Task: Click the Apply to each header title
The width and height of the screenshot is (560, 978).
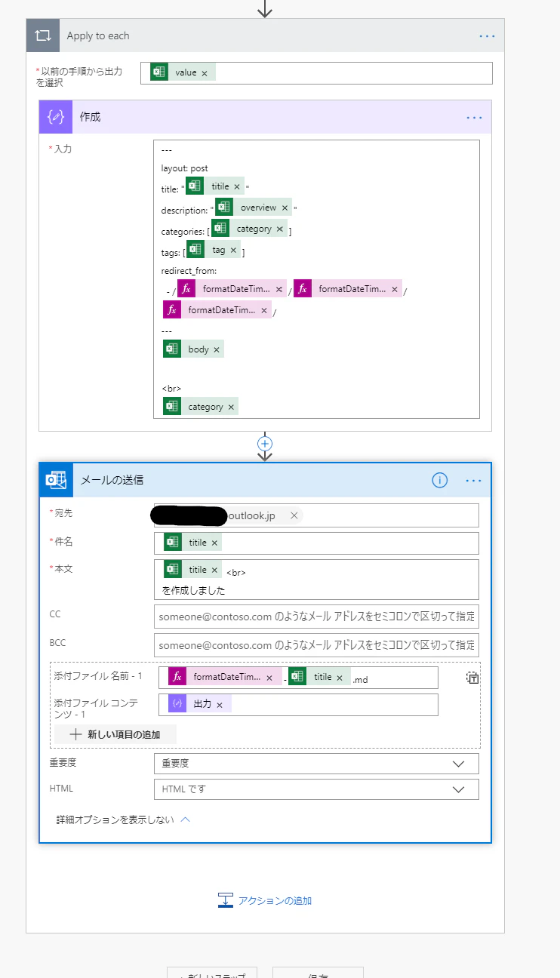Action: pyautogui.click(x=98, y=35)
